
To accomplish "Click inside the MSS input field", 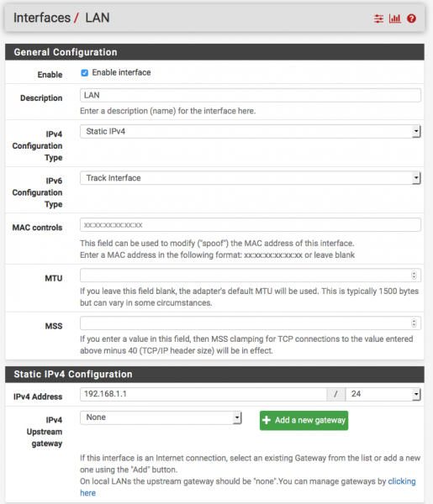I will click(x=245, y=323).
